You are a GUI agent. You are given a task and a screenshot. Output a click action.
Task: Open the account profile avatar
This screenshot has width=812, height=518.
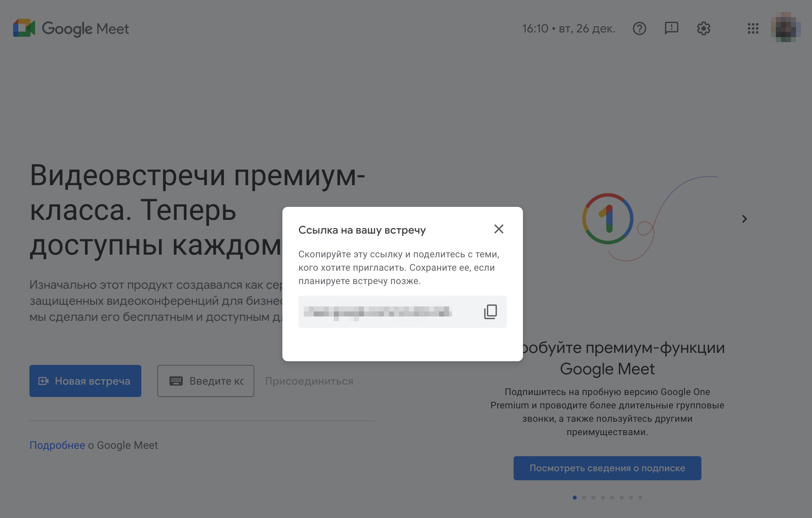[786, 28]
